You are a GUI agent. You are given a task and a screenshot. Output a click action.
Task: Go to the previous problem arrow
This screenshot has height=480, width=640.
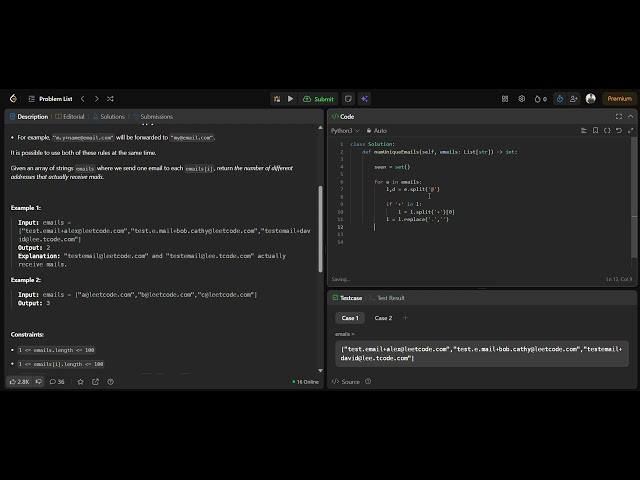point(83,99)
